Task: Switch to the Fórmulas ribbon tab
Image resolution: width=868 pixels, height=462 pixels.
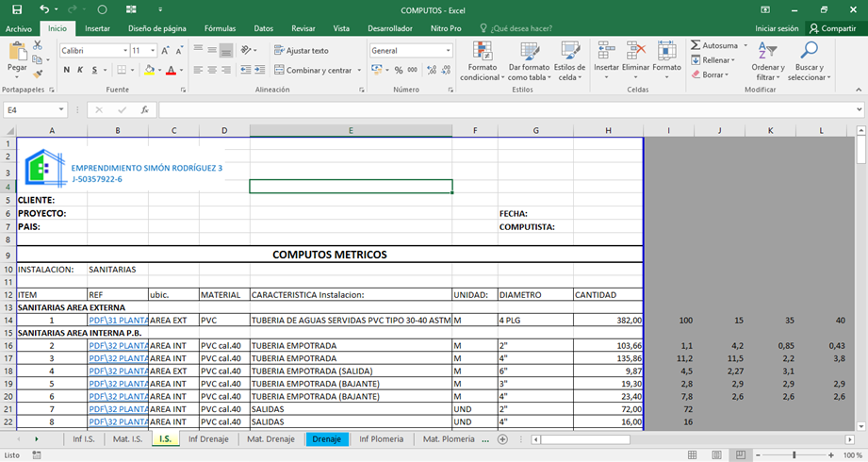Action: click(x=220, y=28)
